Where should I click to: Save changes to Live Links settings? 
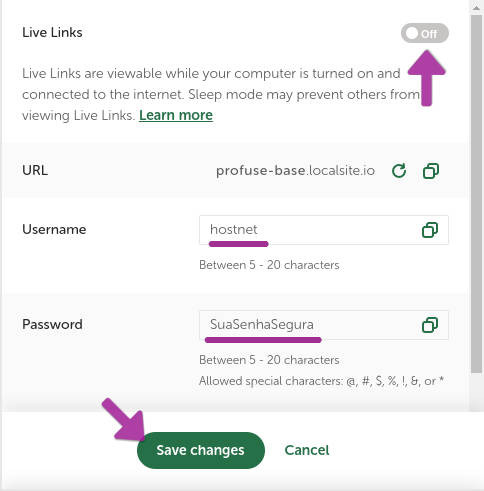[x=201, y=450]
